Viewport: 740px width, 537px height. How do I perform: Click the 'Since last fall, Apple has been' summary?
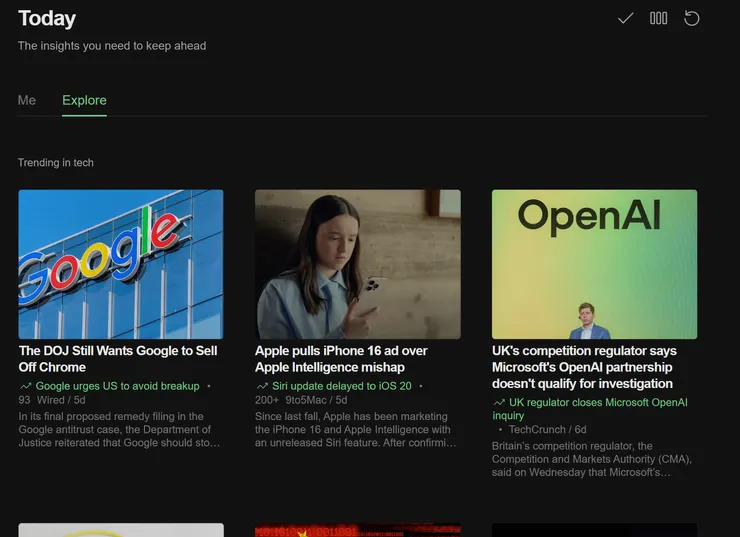[x=355, y=429]
